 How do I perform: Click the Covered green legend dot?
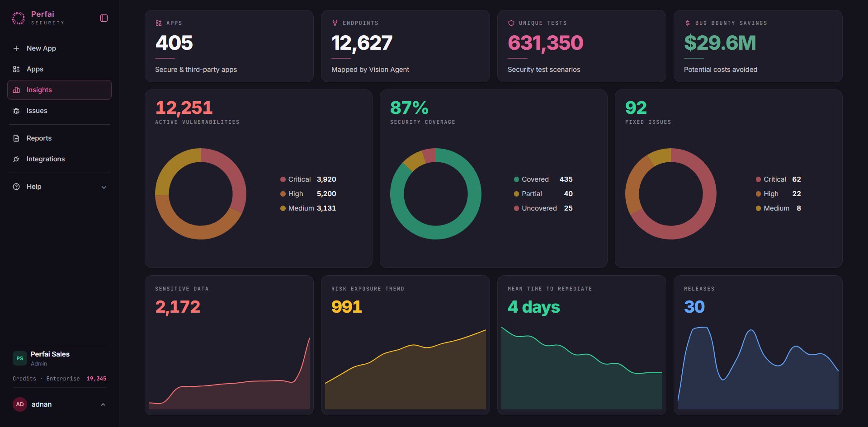516,179
